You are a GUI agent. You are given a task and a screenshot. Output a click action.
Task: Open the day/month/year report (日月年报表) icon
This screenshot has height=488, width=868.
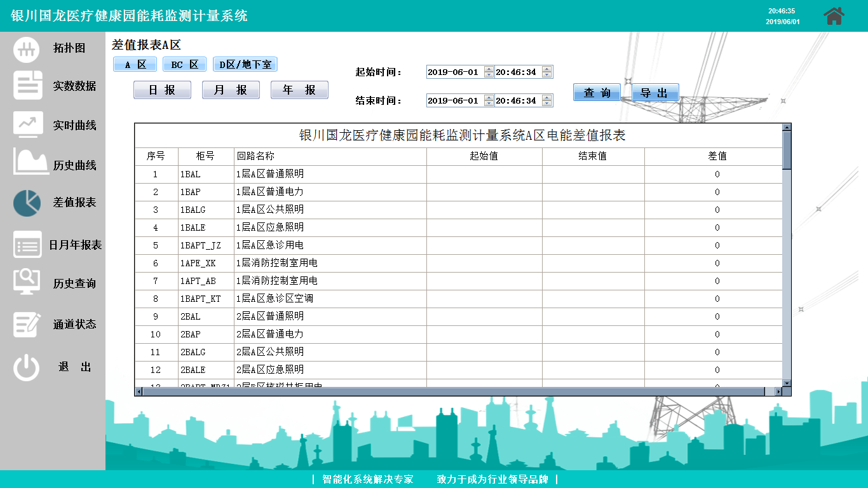[x=27, y=245]
